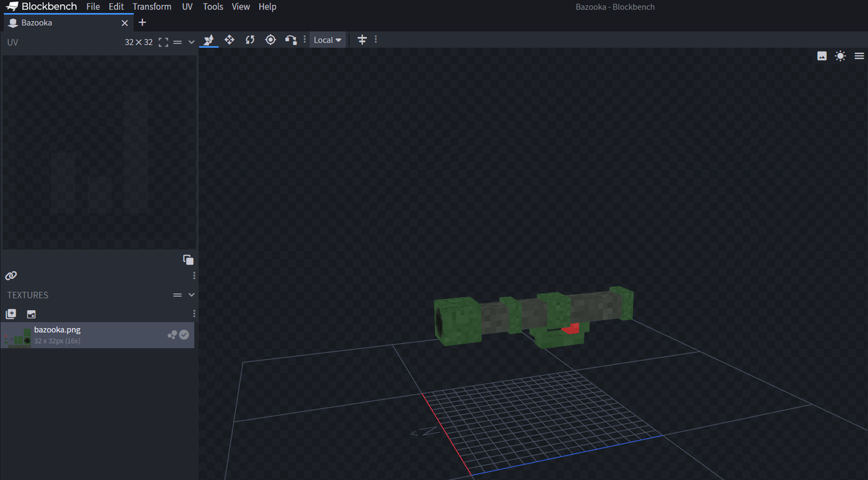Click the Textures panel drag handle
868x480 pixels.
point(177,295)
